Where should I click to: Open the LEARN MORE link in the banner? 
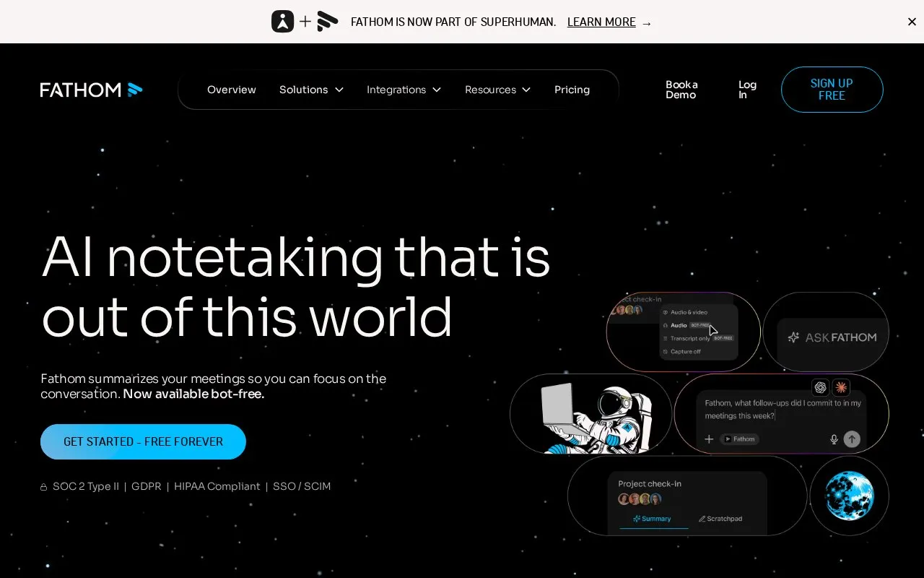click(601, 22)
